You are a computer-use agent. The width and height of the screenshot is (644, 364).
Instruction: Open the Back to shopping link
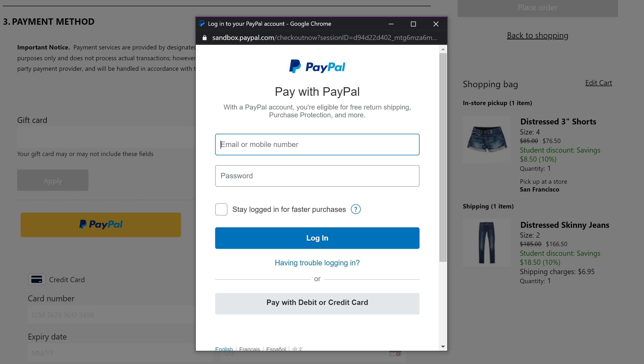tap(537, 35)
